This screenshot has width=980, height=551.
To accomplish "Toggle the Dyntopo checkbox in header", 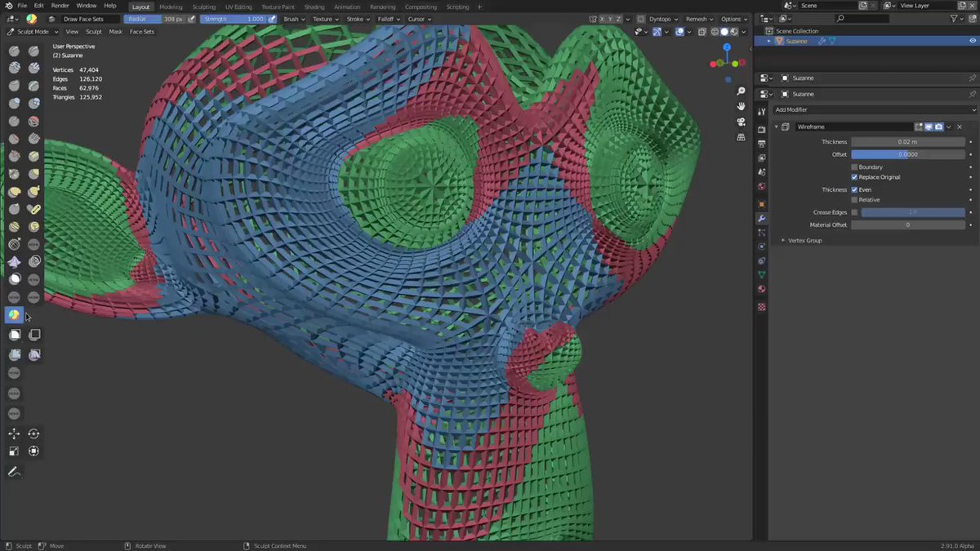I will tap(640, 19).
